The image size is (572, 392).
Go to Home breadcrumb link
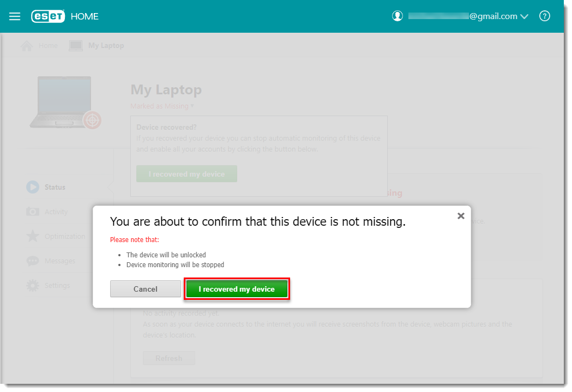pyautogui.click(x=48, y=46)
